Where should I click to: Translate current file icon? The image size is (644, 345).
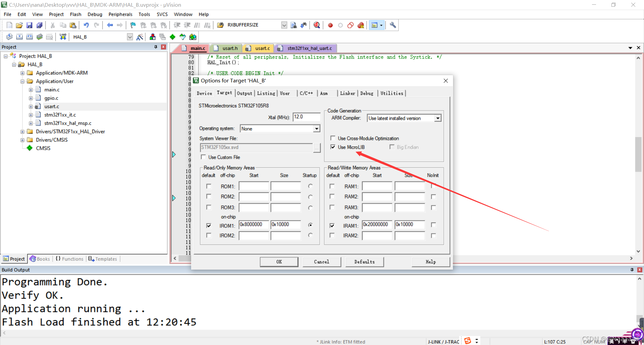coord(9,37)
